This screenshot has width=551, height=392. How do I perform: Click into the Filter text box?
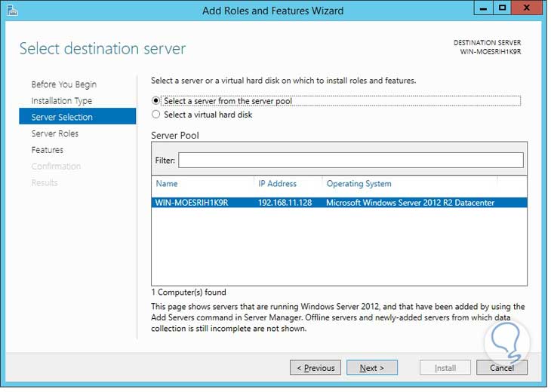click(350, 160)
